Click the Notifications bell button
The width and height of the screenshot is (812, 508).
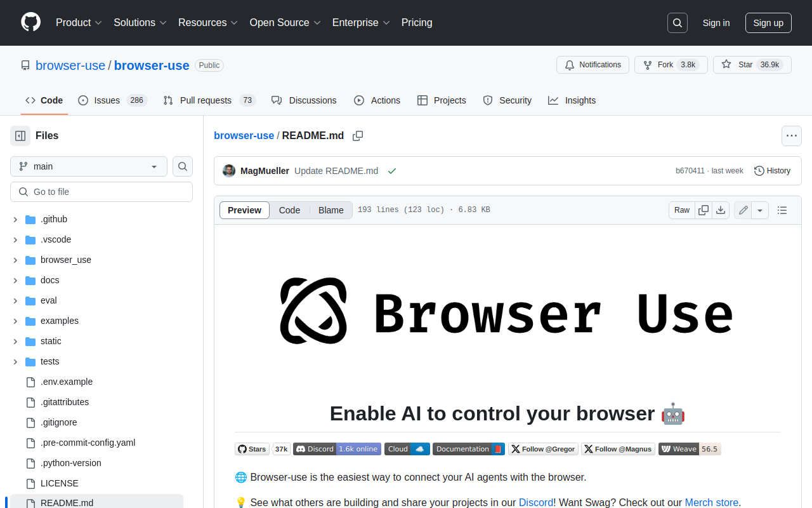pyautogui.click(x=593, y=65)
